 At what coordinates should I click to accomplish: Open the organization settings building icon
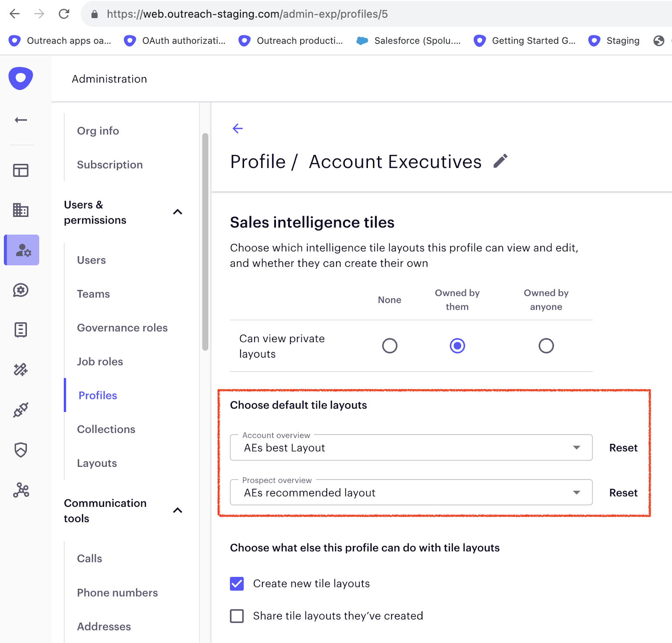(20, 210)
